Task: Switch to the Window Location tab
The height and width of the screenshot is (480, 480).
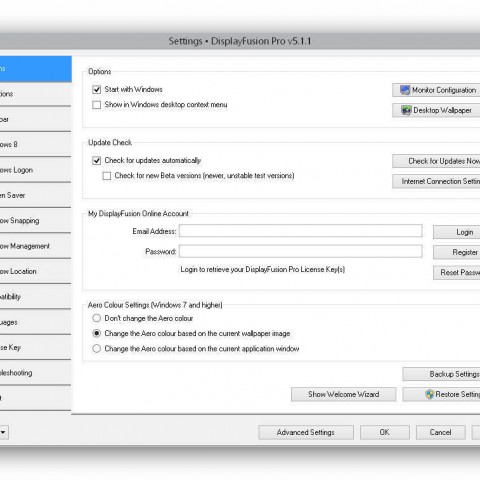Action: tap(36, 271)
